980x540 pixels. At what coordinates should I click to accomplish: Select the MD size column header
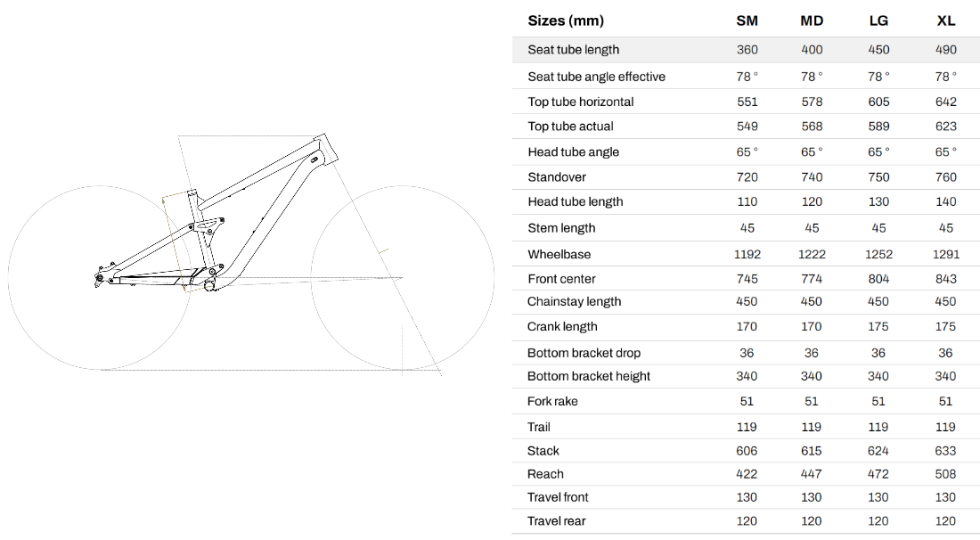click(x=812, y=20)
